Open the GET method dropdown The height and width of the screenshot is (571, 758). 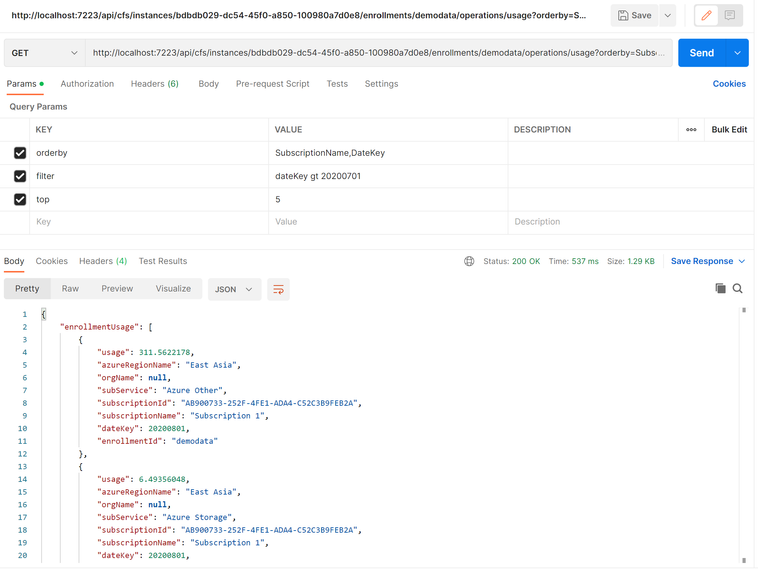pyautogui.click(x=44, y=53)
